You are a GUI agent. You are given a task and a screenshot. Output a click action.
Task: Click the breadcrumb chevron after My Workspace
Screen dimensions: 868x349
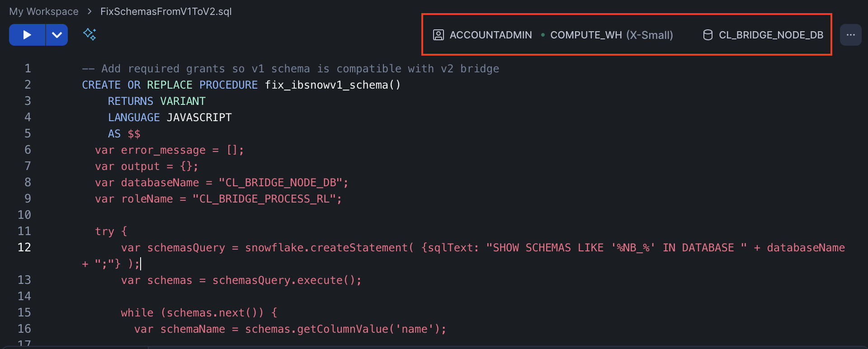[90, 11]
